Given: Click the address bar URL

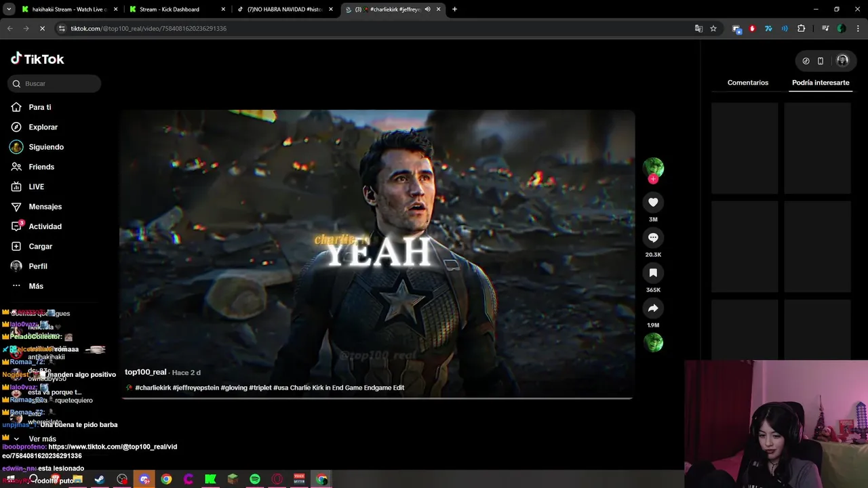Looking at the screenshot, I should pos(149,28).
